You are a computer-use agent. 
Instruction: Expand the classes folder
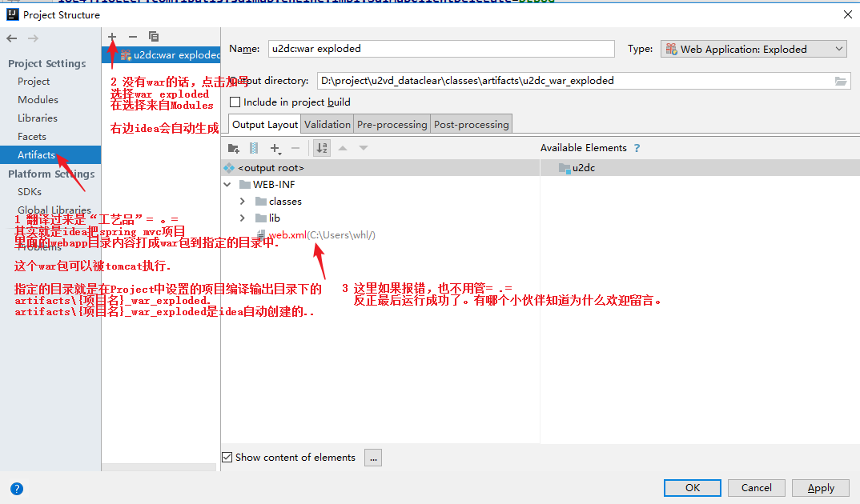pyautogui.click(x=242, y=201)
